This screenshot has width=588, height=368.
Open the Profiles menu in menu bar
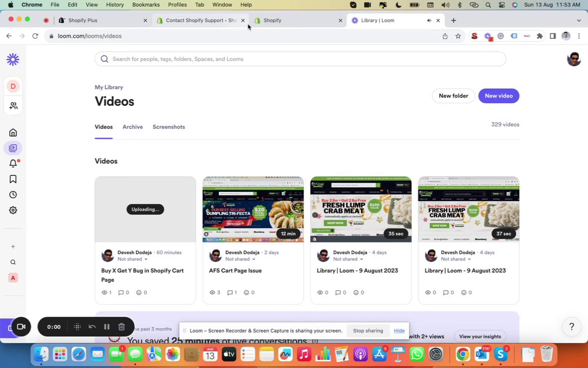pos(177,5)
